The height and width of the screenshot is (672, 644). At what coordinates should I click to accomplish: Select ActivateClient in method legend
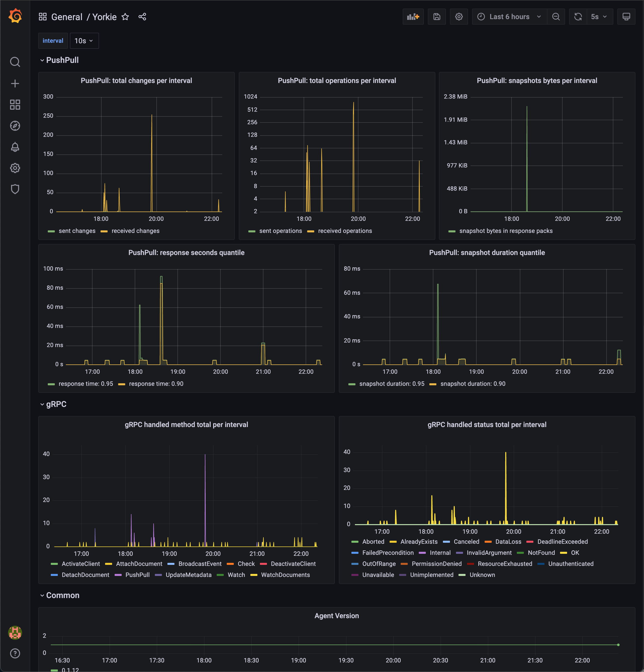[x=80, y=564]
